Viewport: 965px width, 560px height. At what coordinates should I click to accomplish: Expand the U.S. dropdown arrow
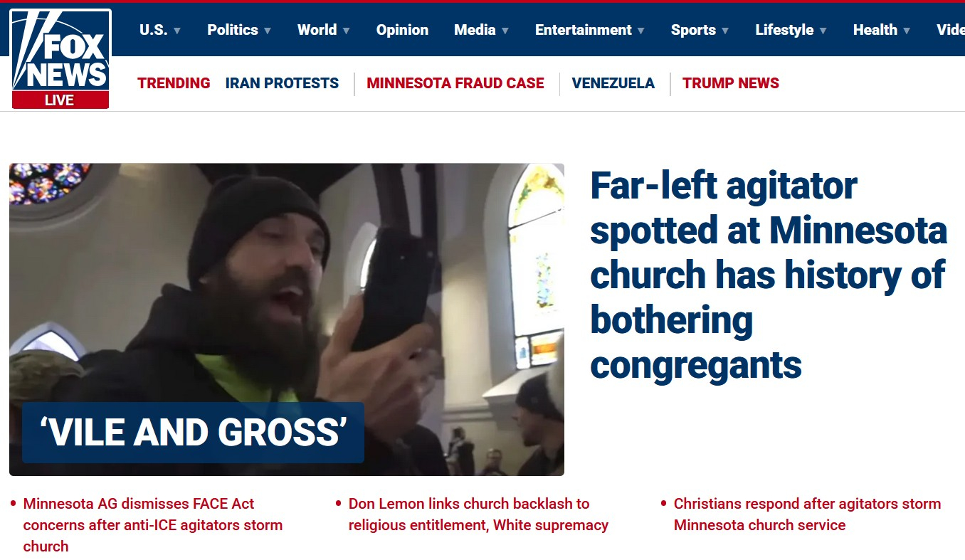click(177, 31)
